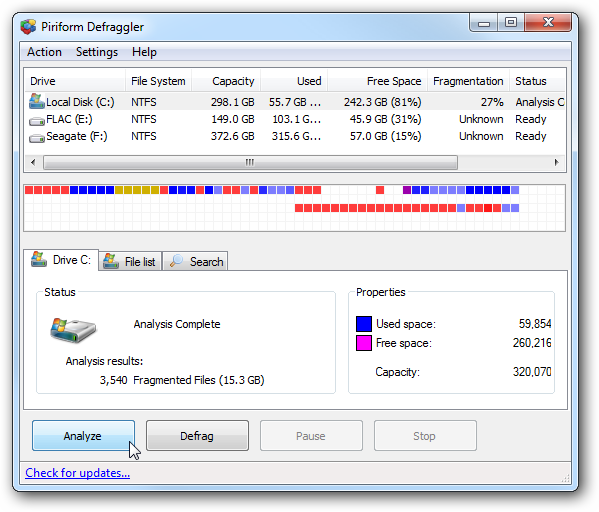Click the Windows icon on the Drive C: tab
This screenshot has width=599, height=512.
point(39,259)
